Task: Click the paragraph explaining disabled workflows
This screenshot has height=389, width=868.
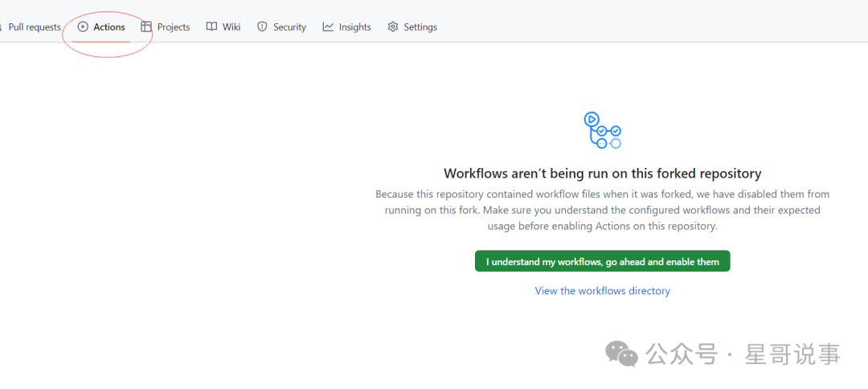Action: 602,211
